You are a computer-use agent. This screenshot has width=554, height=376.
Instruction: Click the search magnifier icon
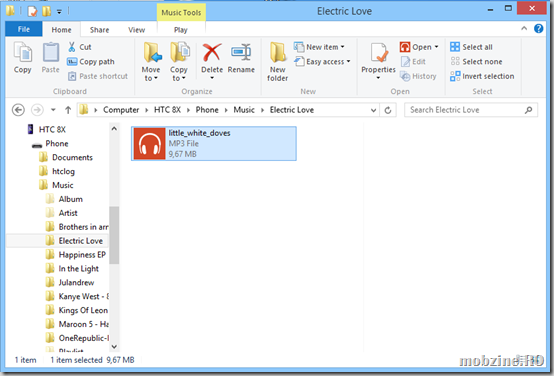[529, 110]
